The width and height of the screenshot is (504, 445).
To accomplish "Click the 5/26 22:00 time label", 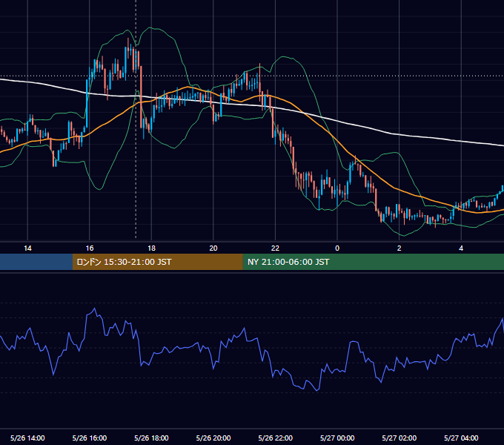I will click(x=275, y=438).
